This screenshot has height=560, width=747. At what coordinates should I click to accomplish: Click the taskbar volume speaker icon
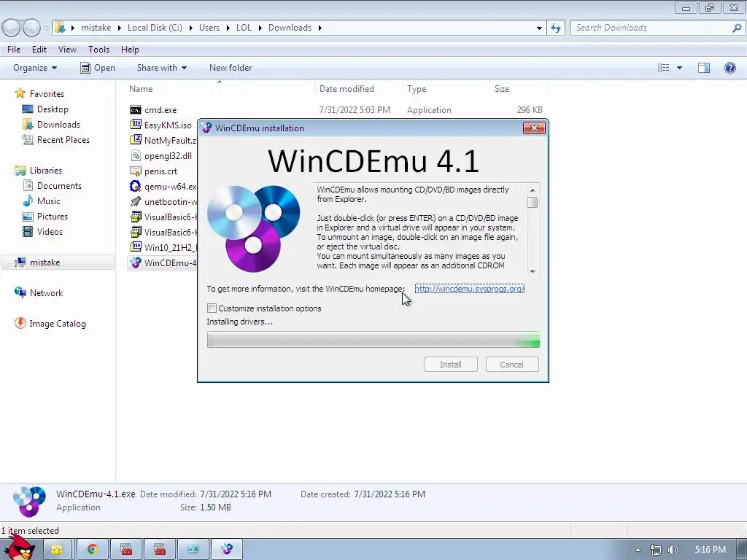click(673, 550)
